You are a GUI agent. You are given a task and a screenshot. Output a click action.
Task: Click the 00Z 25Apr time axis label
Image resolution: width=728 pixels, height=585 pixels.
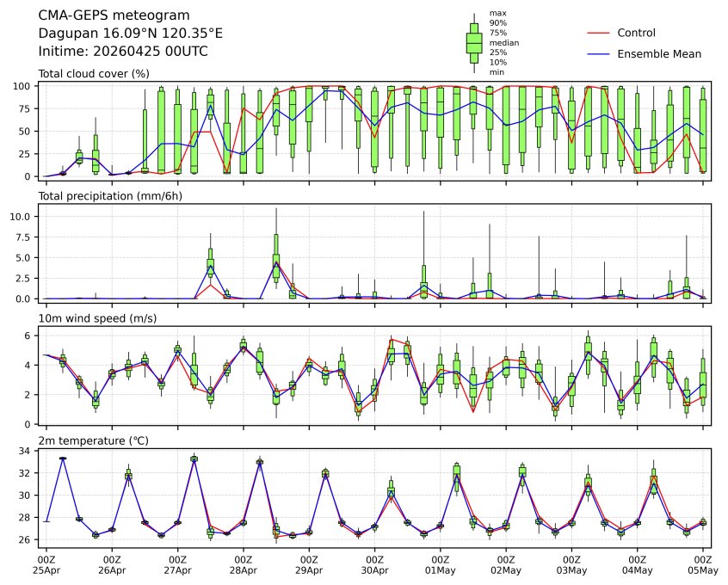pyautogui.click(x=46, y=564)
